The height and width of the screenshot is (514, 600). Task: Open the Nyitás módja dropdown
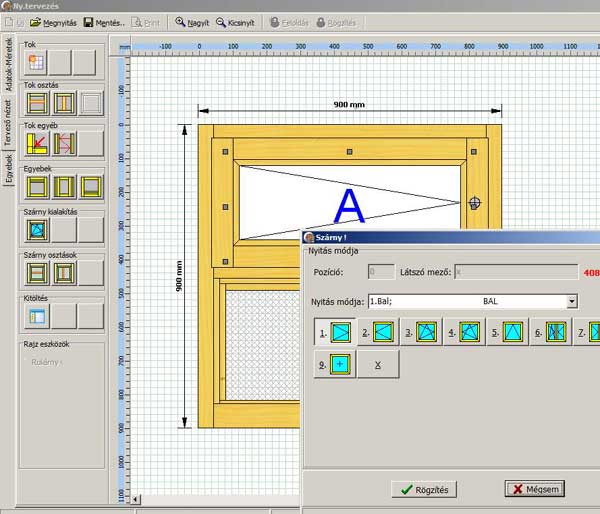coord(572,301)
